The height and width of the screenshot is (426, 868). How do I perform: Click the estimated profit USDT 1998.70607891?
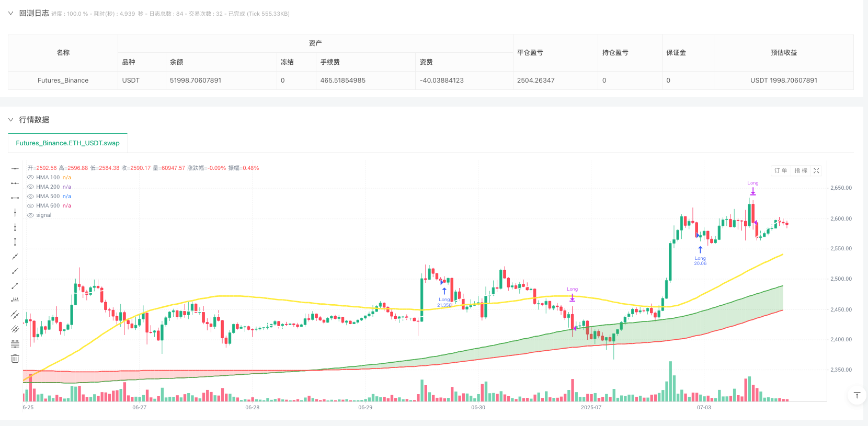click(784, 80)
